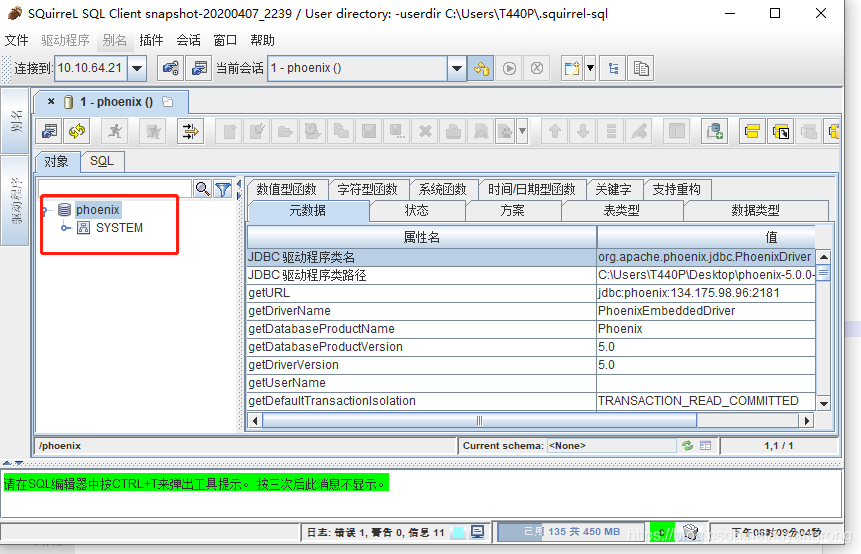Viewport: 861px width, 554px height.
Task: Click the 属性名 column header
Action: click(422, 237)
